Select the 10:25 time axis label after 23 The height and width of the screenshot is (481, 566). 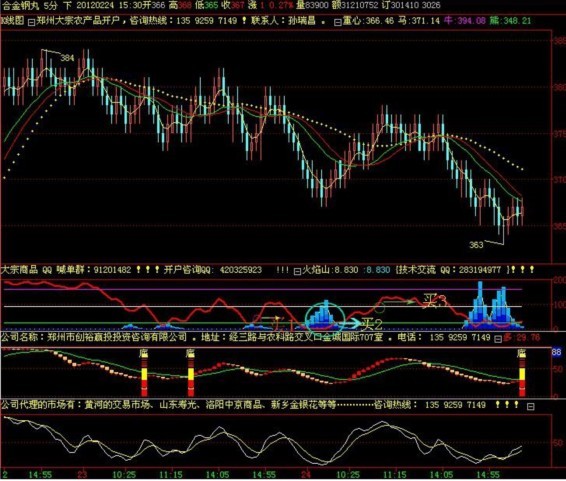pyautogui.click(x=124, y=475)
